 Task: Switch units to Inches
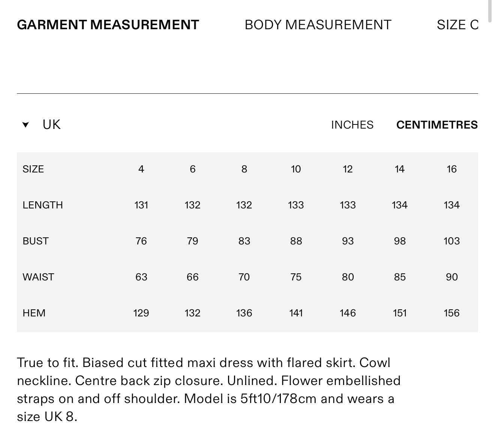coord(352,125)
